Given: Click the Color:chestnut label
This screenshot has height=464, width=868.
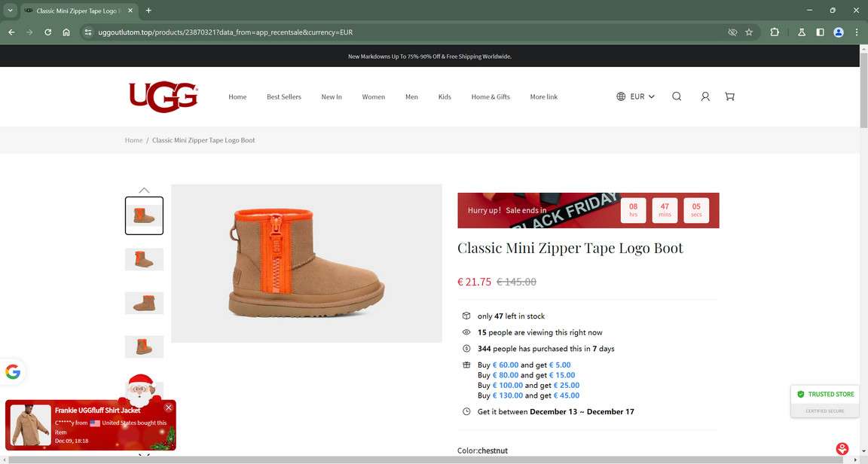Looking at the screenshot, I should click(x=482, y=450).
